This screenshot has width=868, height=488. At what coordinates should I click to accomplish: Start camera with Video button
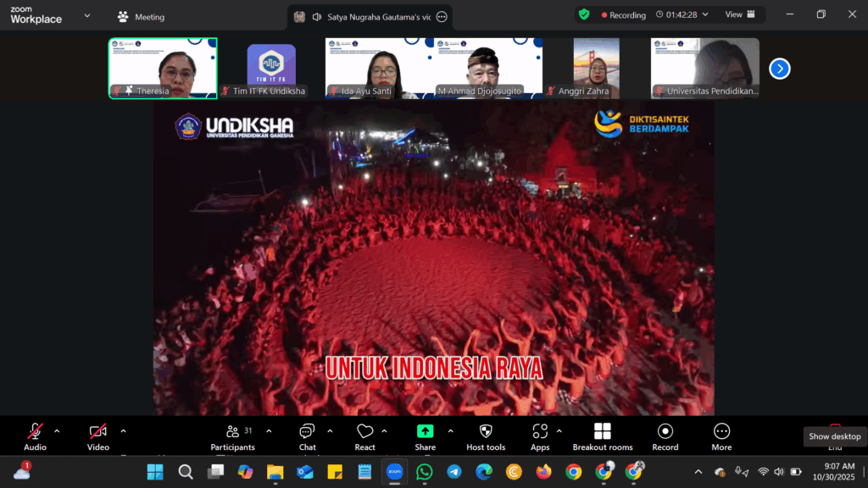pyautogui.click(x=97, y=435)
